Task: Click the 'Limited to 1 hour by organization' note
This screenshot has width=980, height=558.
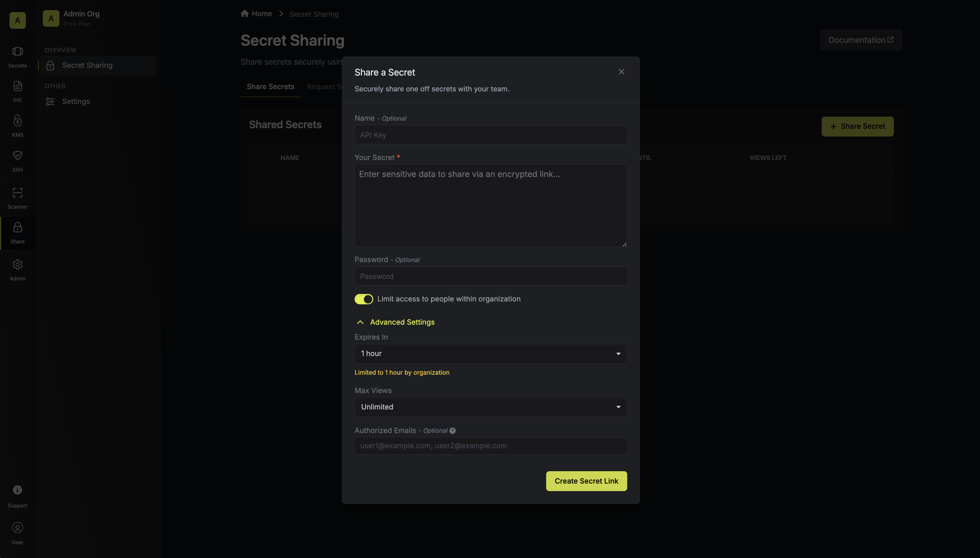Action: coord(402,372)
